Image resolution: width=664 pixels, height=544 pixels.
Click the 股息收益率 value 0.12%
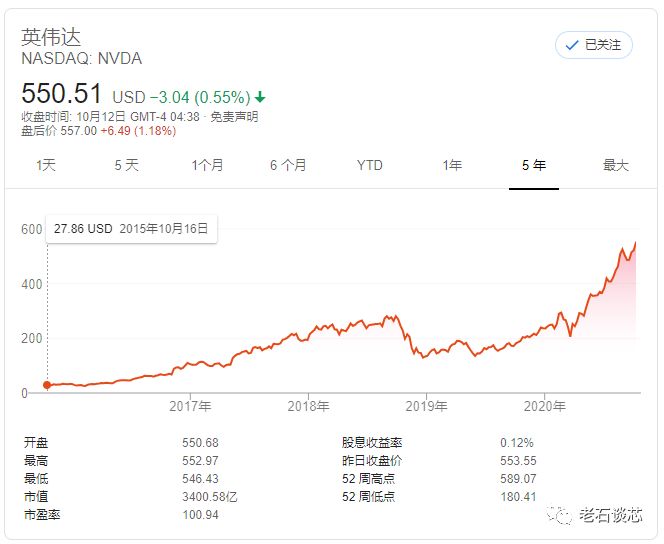517,443
